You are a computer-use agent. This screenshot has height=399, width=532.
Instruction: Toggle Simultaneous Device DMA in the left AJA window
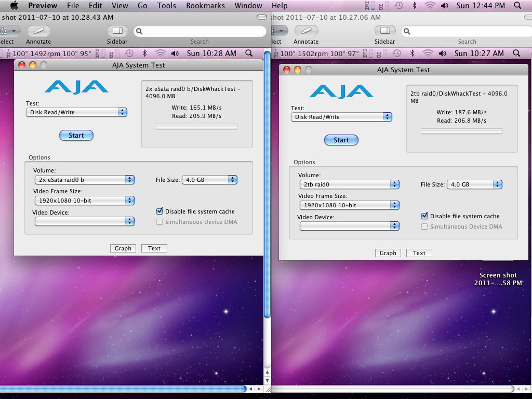159,222
